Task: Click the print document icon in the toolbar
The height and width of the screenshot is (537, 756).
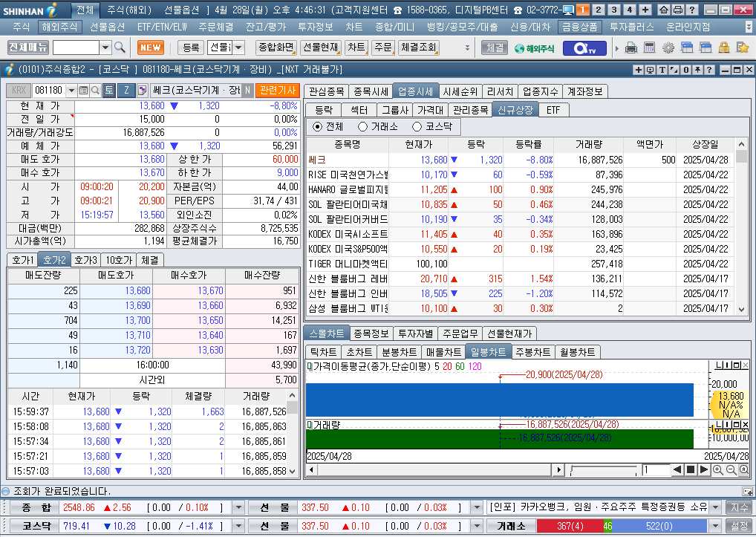Action: pos(630,48)
